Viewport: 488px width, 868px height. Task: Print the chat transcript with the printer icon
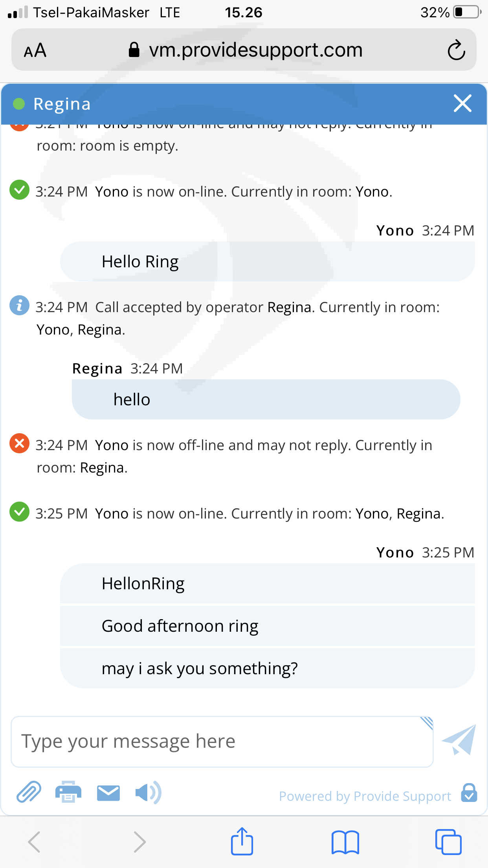tap(68, 792)
